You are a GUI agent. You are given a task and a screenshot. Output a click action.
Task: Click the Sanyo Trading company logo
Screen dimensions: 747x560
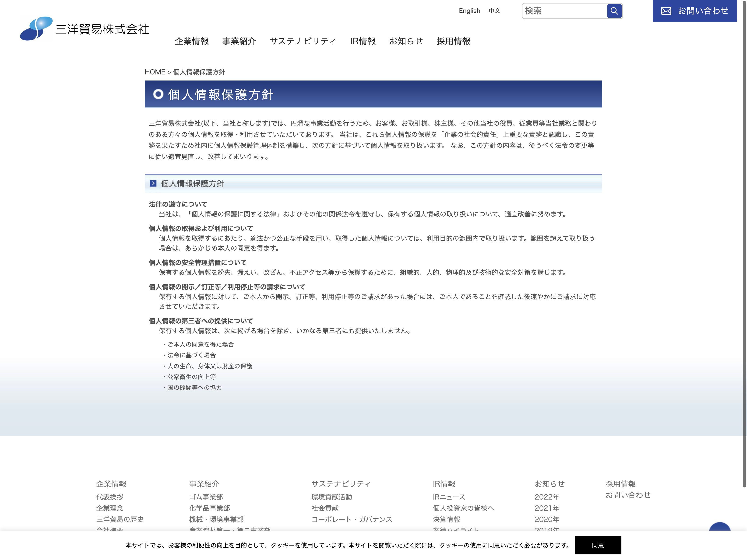pos(85,29)
